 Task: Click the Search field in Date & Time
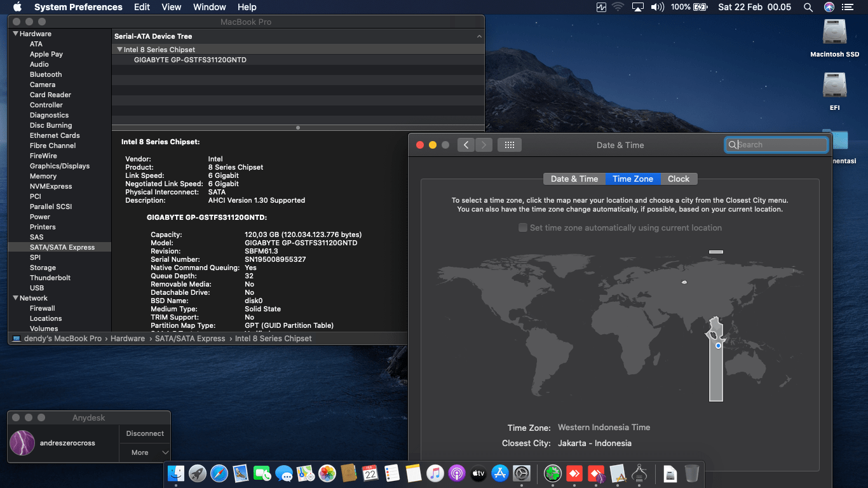[x=776, y=145]
